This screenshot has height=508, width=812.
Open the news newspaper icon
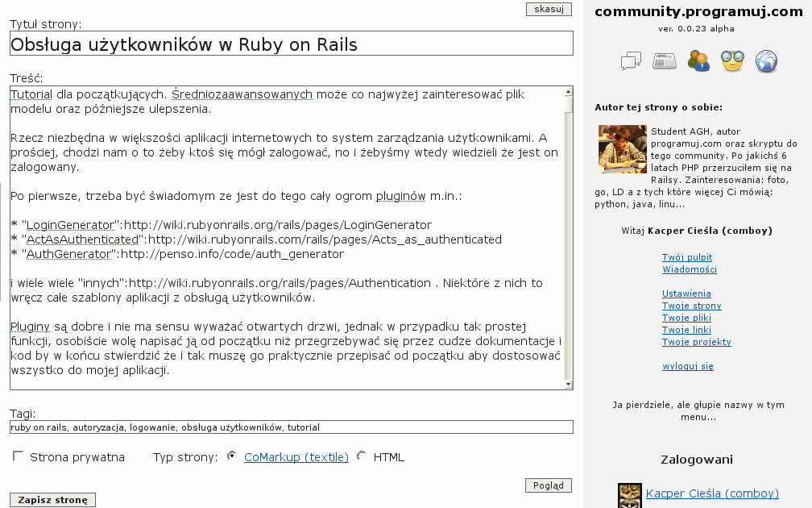(x=665, y=61)
